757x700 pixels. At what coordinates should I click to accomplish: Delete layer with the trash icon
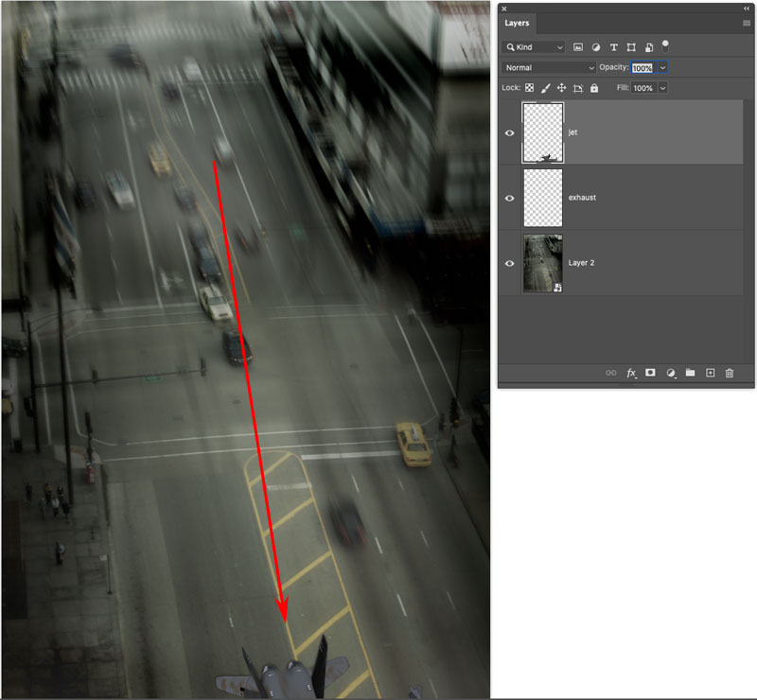pos(730,373)
